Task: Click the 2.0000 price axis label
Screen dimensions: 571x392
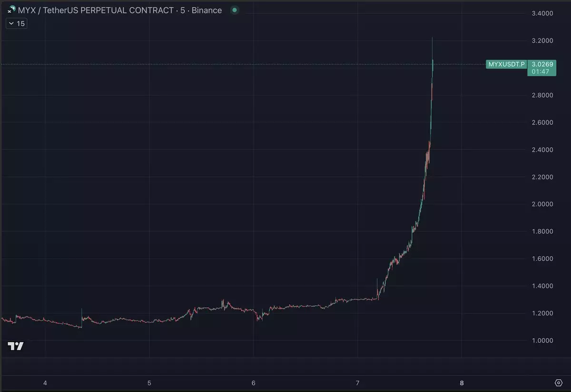Action: (x=542, y=204)
